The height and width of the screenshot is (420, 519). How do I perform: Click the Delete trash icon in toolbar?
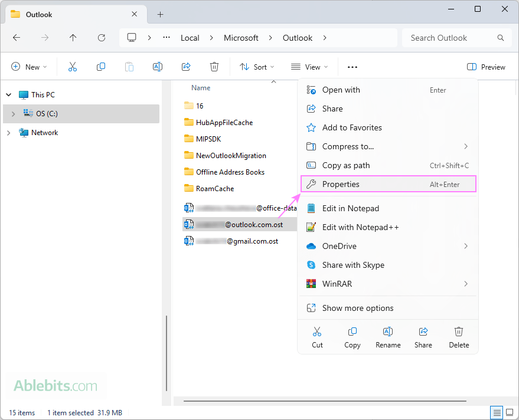coord(214,67)
